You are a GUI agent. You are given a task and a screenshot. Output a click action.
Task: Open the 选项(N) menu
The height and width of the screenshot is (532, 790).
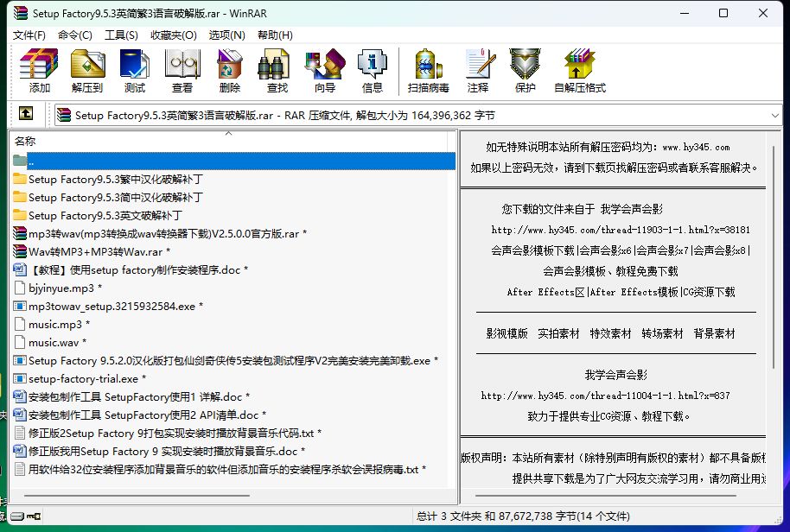226,35
